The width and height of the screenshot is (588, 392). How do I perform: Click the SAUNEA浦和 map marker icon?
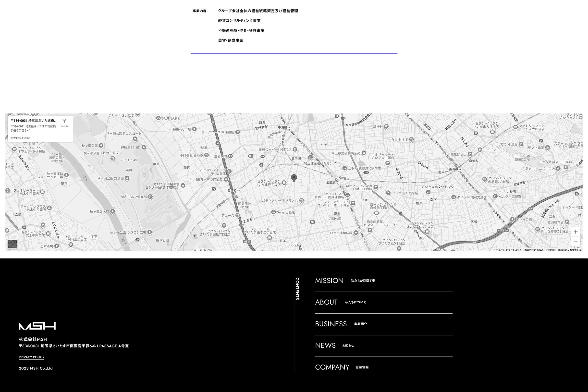tap(158, 118)
